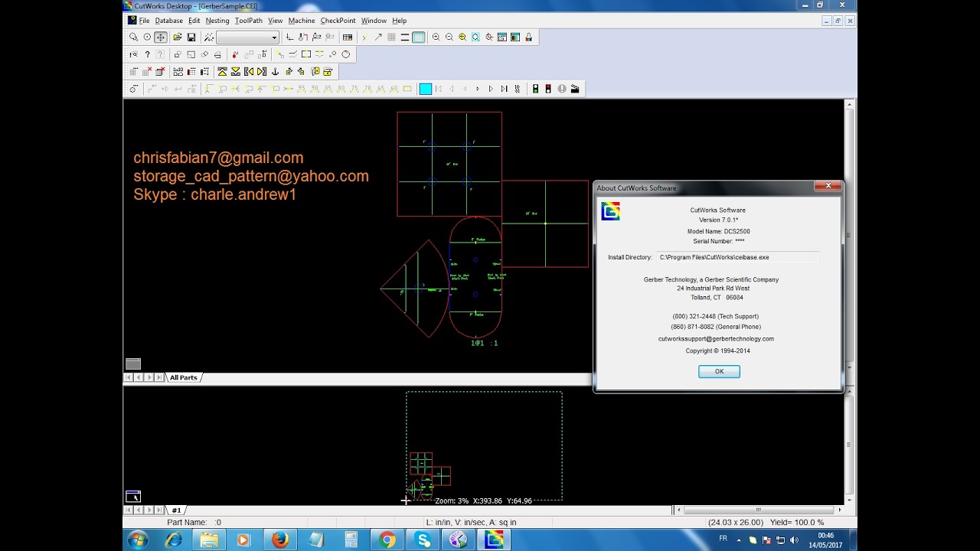Click the mirror horizontal yellow triangle icon
The height and width of the screenshot is (551, 980).
pyautogui.click(x=249, y=71)
